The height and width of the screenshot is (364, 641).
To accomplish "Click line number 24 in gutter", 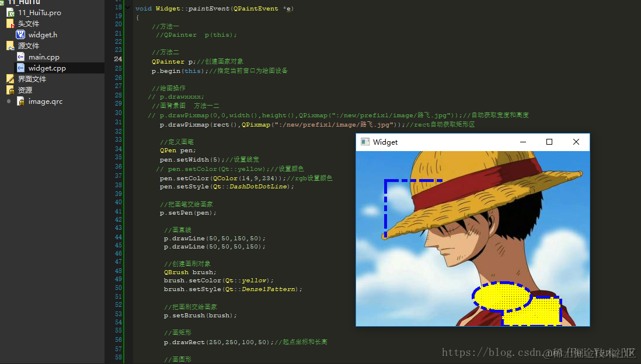I will (x=118, y=60).
